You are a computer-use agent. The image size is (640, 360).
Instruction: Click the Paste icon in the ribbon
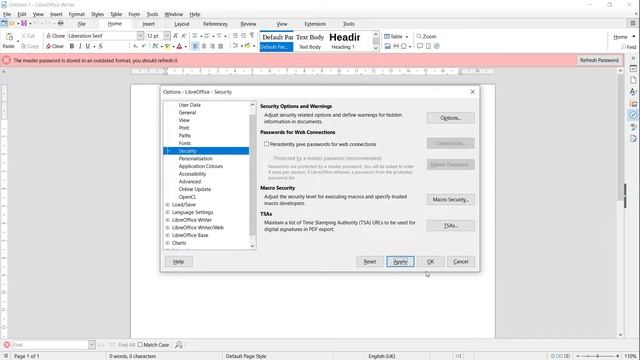click(x=9, y=37)
